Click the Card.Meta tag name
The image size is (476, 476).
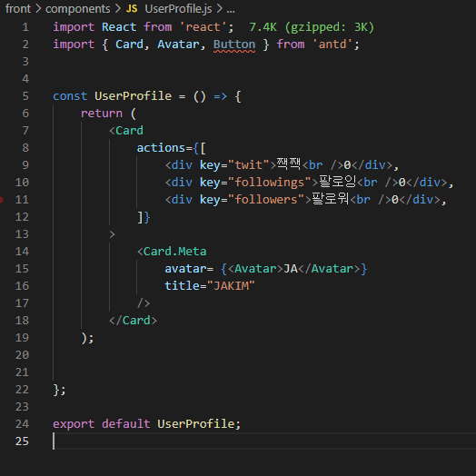(x=174, y=252)
